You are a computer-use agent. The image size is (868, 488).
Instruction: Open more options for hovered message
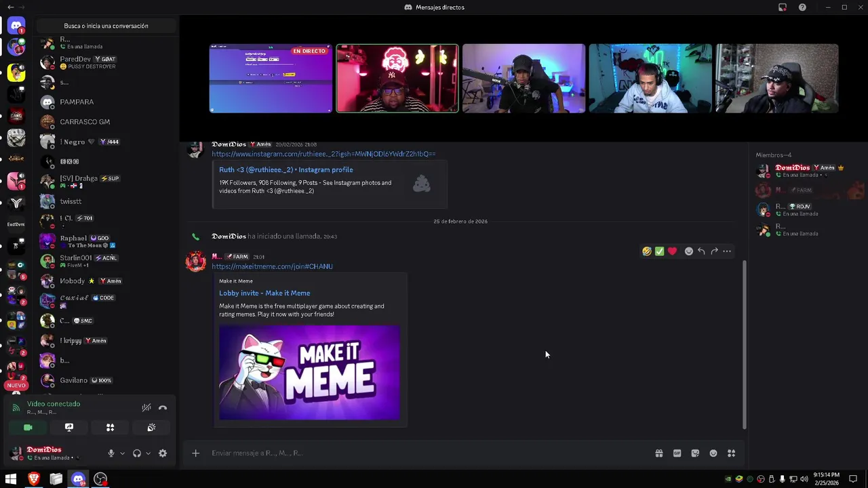point(727,251)
